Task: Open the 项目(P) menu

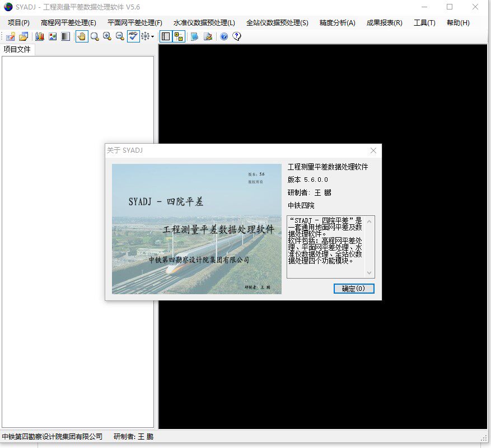Action: point(18,23)
